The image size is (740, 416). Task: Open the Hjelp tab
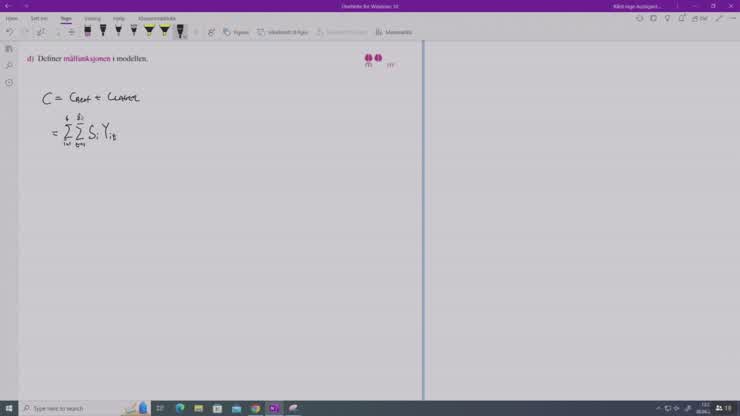(x=119, y=18)
